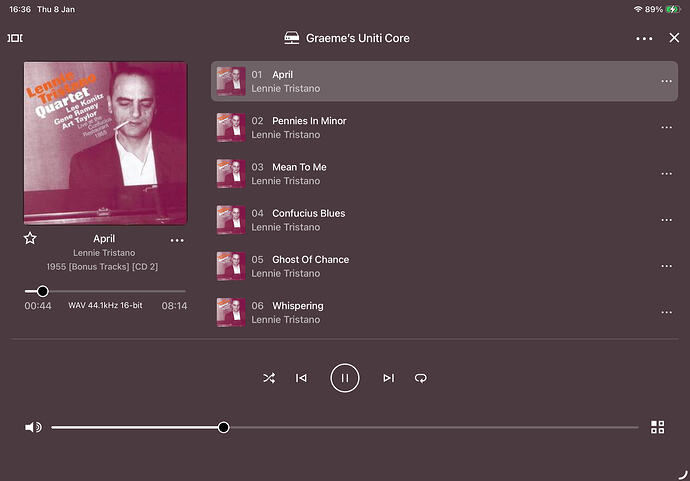690x481 pixels.
Task: Click the thumbnail for Pennies In Minor
Action: tap(231, 128)
